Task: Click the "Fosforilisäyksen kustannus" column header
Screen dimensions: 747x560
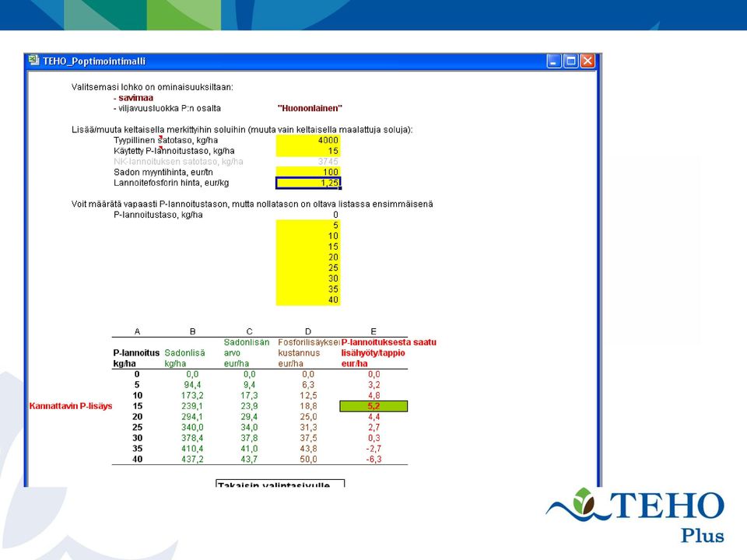Action: click(x=309, y=353)
